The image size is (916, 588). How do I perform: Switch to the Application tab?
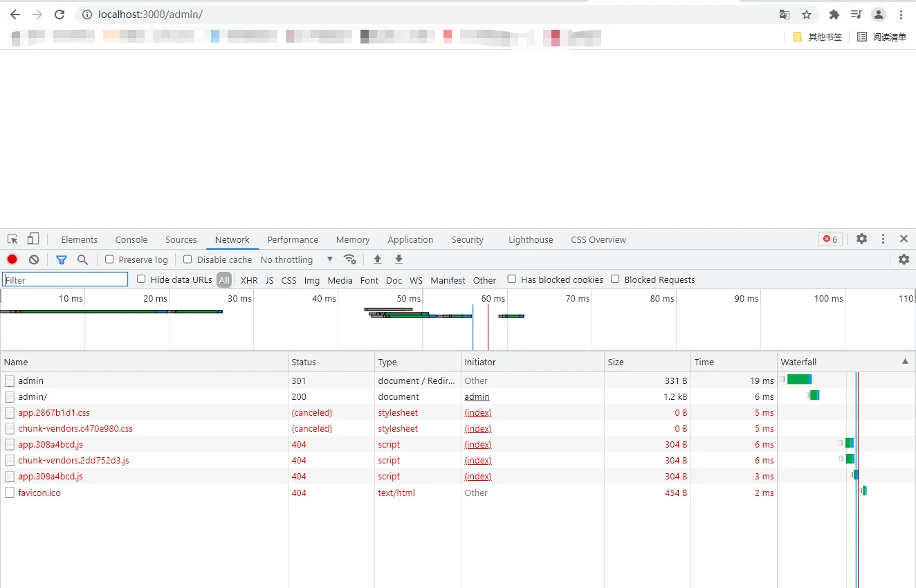410,239
